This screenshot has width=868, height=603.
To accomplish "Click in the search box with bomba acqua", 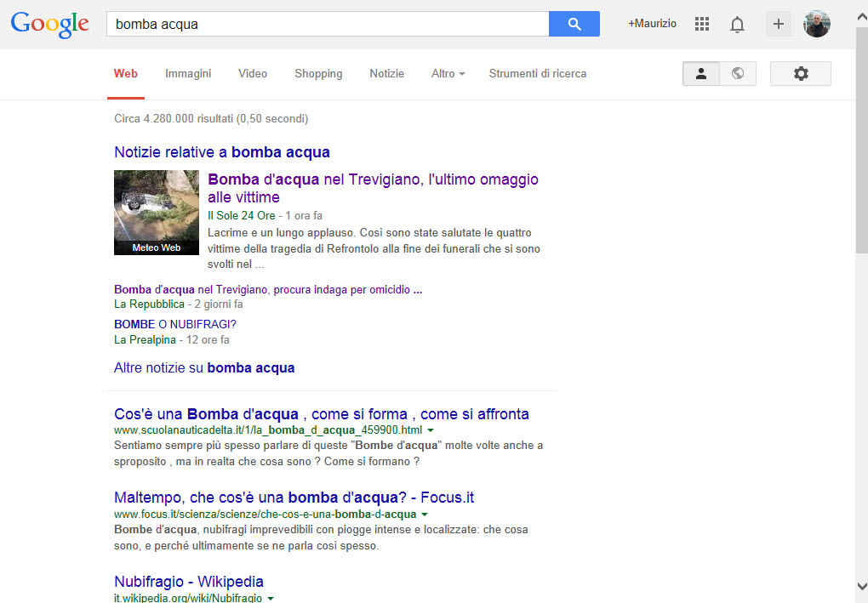I will pyautogui.click(x=328, y=24).
